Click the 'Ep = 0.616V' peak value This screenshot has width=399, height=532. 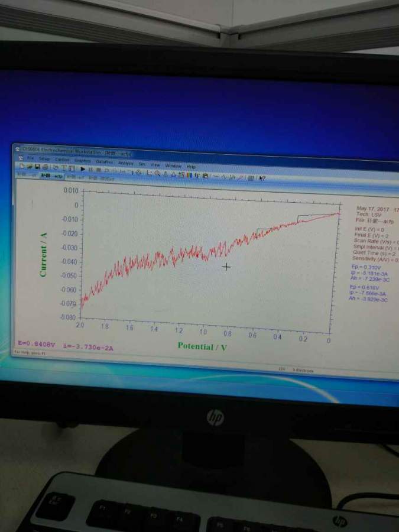364,287
